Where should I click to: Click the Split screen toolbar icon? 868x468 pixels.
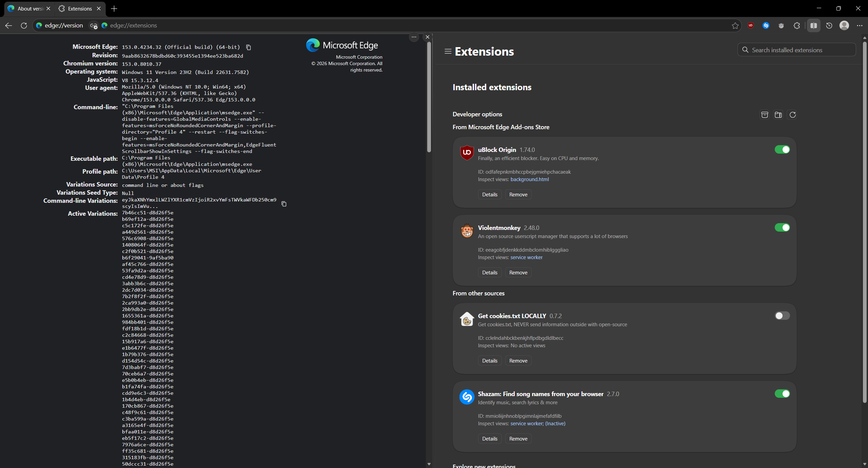coord(813,25)
